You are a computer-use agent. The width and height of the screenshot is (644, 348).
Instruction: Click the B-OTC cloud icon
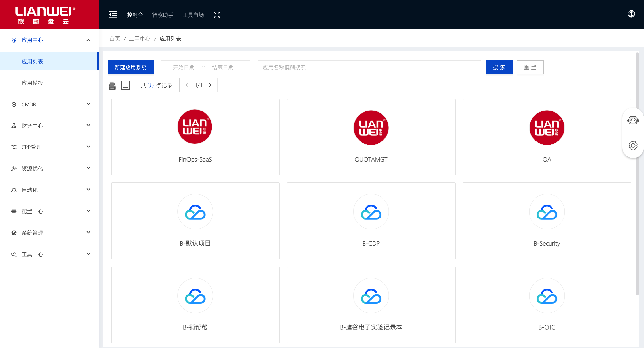[x=547, y=296]
